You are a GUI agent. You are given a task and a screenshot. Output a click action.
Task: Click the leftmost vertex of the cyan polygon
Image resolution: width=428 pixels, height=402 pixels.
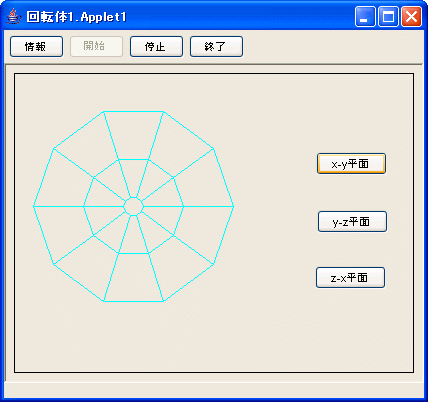[33, 207]
